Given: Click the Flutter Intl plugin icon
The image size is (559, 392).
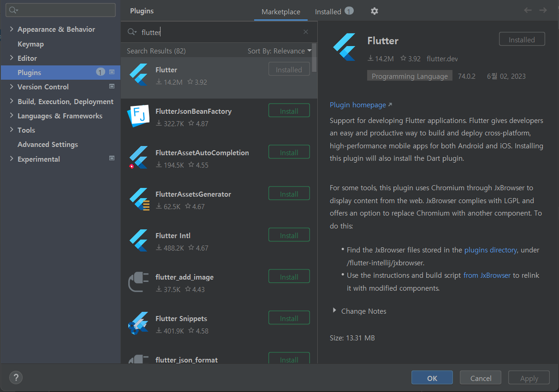Looking at the screenshot, I should (138, 240).
